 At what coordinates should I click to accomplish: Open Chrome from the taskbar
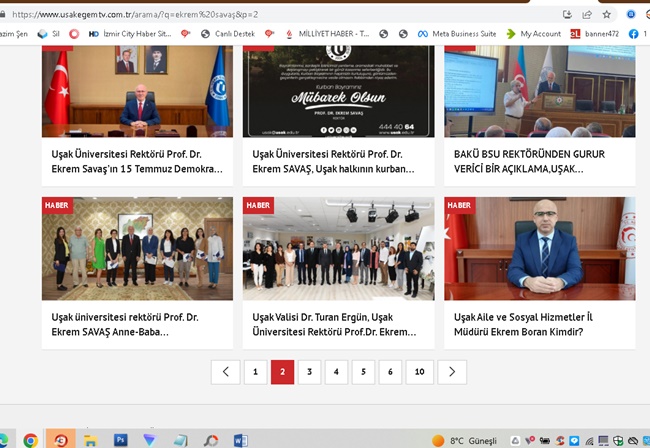[31, 440]
